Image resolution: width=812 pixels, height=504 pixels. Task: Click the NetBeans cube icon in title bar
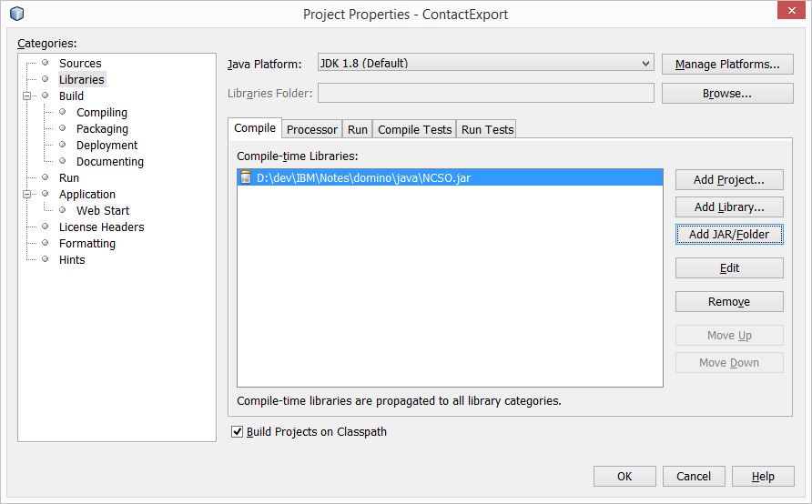[x=16, y=14]
